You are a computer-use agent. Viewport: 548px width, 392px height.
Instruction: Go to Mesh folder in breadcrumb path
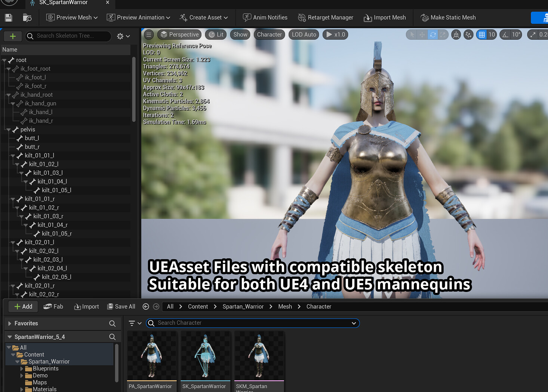point(285,307)
